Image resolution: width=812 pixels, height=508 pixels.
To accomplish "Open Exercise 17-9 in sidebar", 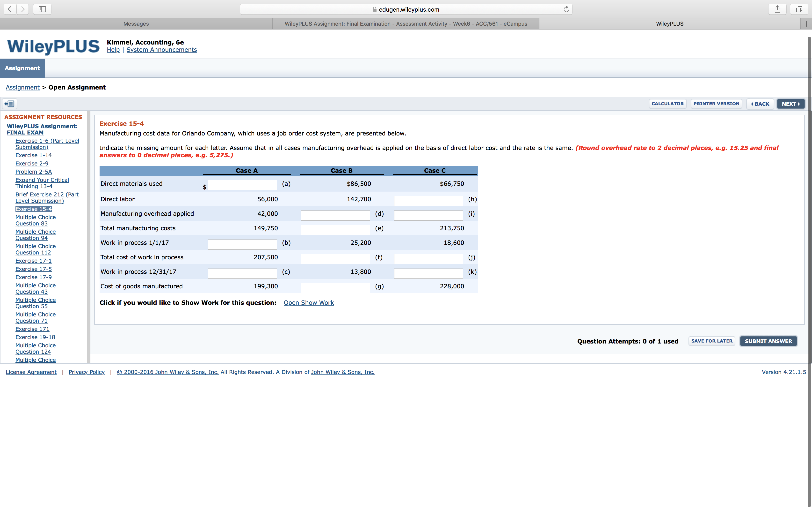I will pos(34,277).
